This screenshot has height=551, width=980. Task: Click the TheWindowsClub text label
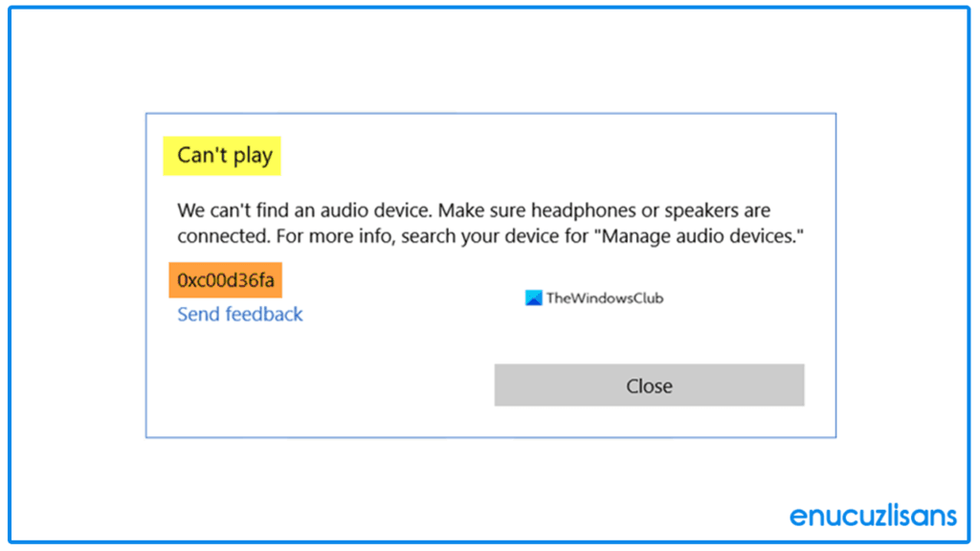click(x=605, y=298)
